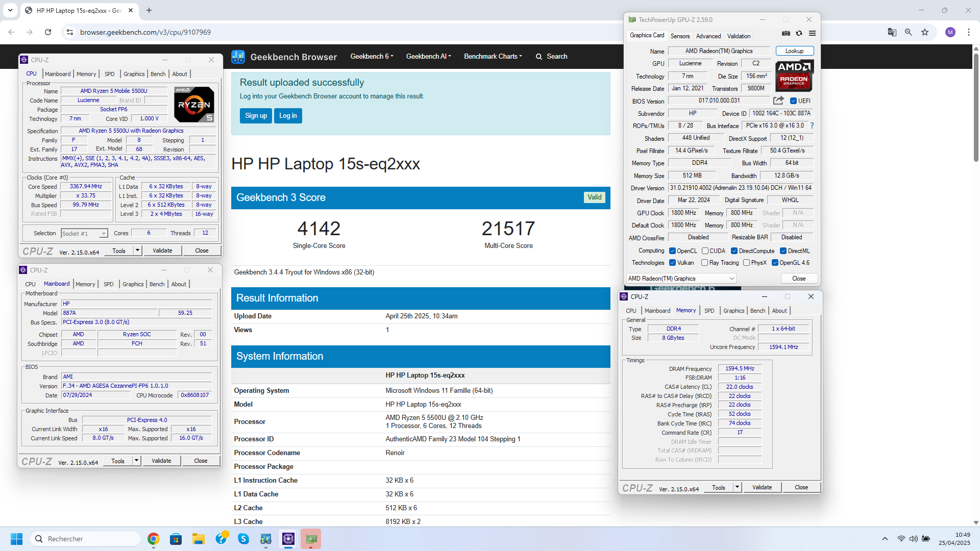The height and width of the screenshot is (551, 980).
Task: Click the CPU-Z taskbar icon
Action: tap(288, 539)
